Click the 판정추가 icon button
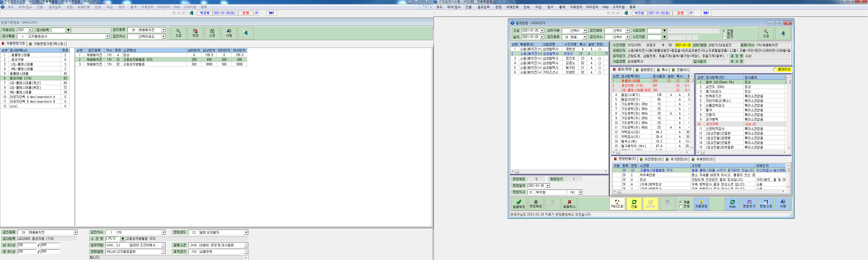This screenshot has width=868, height=260. 749,204
